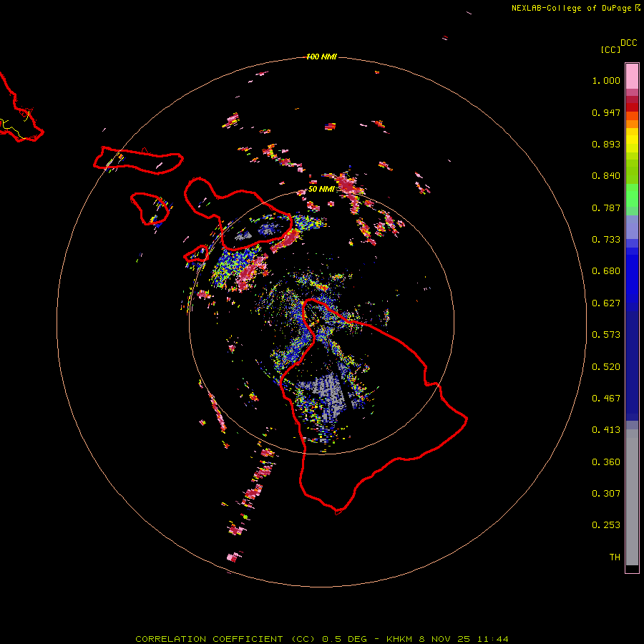Screen dimensions: 644x644
Task: Pick the dark navy color bar segment
Action: pos(632,366)
